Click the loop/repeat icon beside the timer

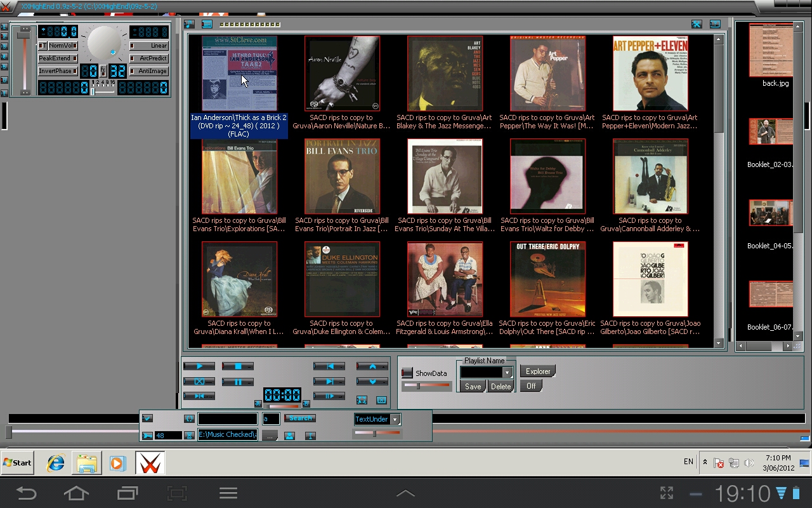point(362,400)
